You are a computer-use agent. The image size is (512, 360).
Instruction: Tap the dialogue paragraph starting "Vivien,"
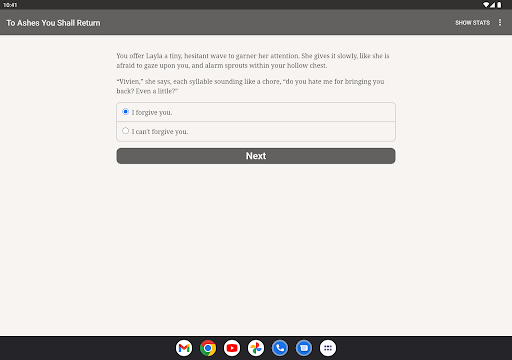click(250, 86)
